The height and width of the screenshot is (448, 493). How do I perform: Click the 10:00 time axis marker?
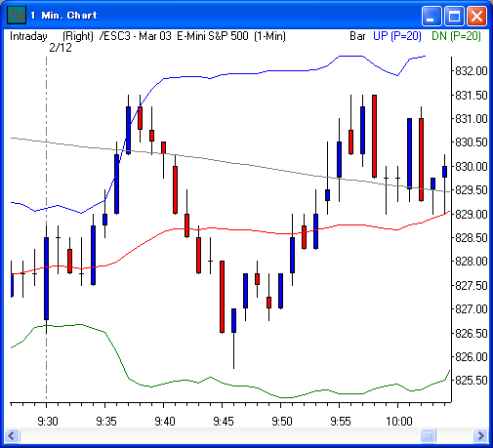pyautogui.click(x=399, y=422)
